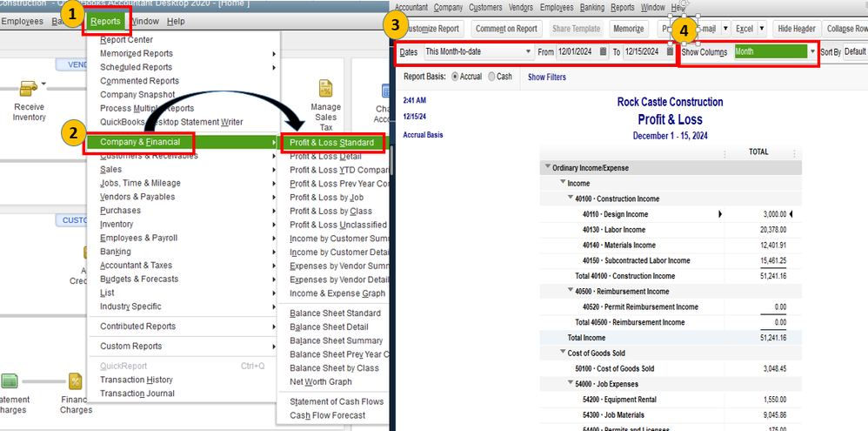Choose Profit & Loss Detail report

coord(326,157)
